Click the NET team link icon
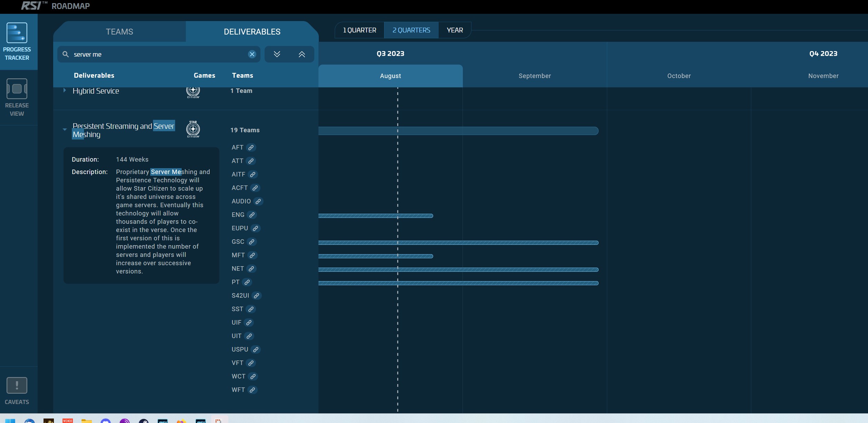Viewport: 868px width, 423px height. pos(251,269)
